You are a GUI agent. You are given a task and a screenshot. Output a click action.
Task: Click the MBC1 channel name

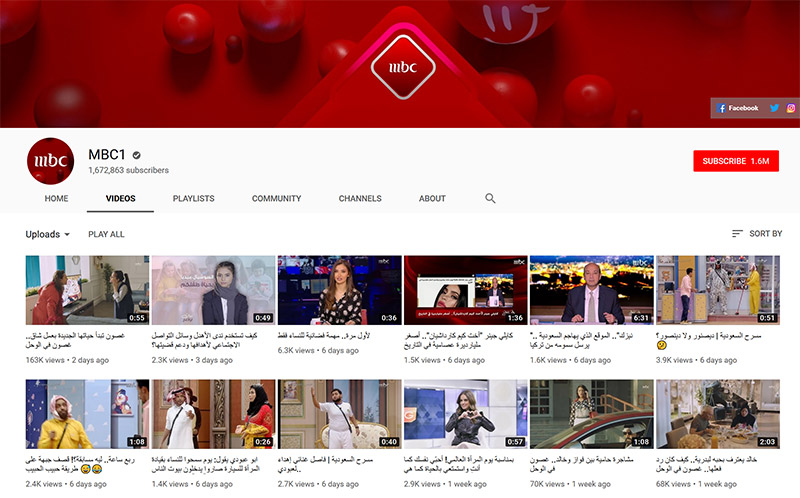tap(107, 154)
